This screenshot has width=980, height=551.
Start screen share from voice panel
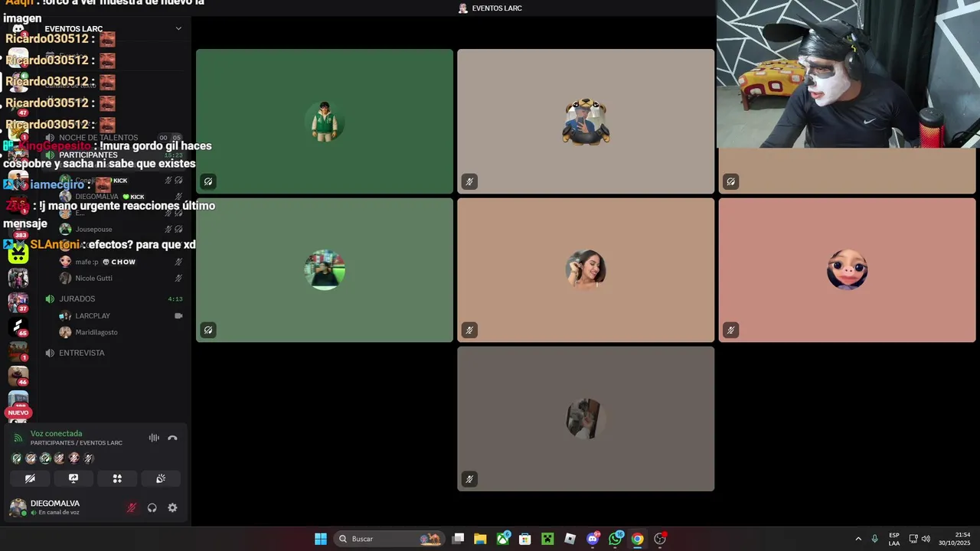click(73, 478)
